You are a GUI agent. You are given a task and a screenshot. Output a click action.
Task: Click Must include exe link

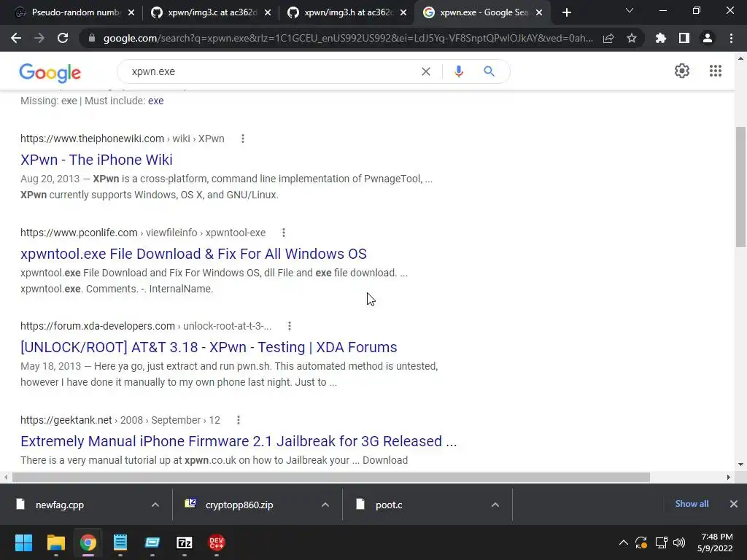tap(156, 101)
